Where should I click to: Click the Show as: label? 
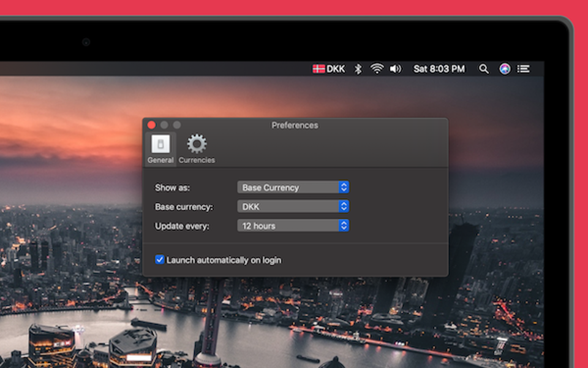click(173, 188)
